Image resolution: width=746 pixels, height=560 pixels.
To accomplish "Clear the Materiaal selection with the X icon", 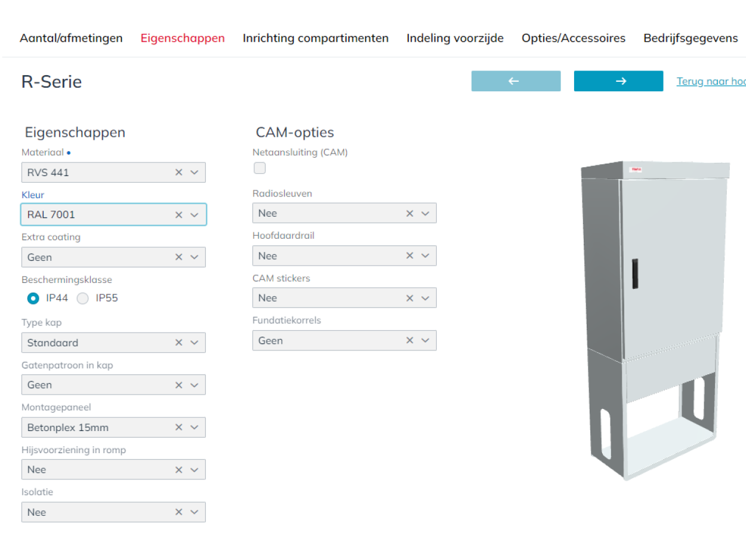I will click(x=178, y=172).
